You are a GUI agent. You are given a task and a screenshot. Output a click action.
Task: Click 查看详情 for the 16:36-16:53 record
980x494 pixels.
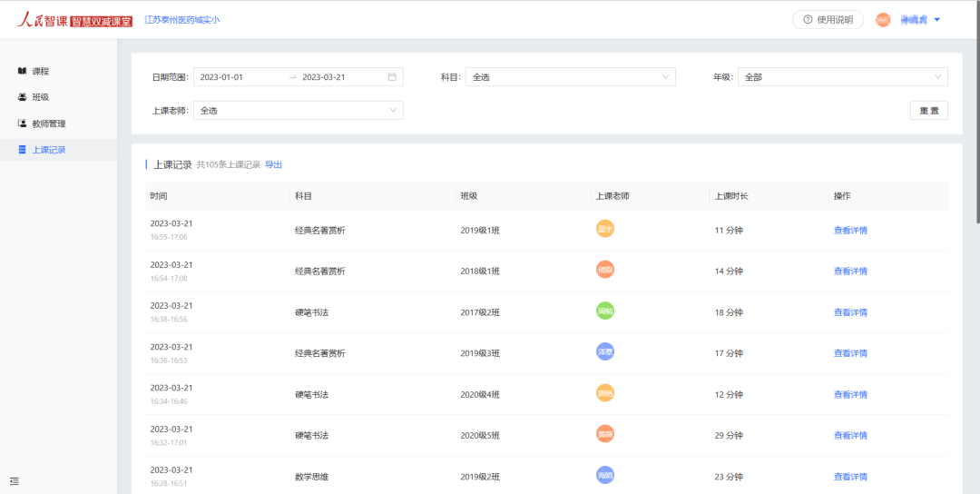click(850, 353)
